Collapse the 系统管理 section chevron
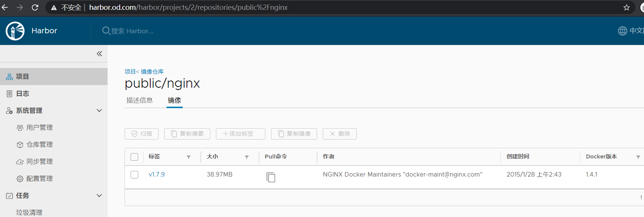Screen dimensions: 644x217 (x=99, y=111)
